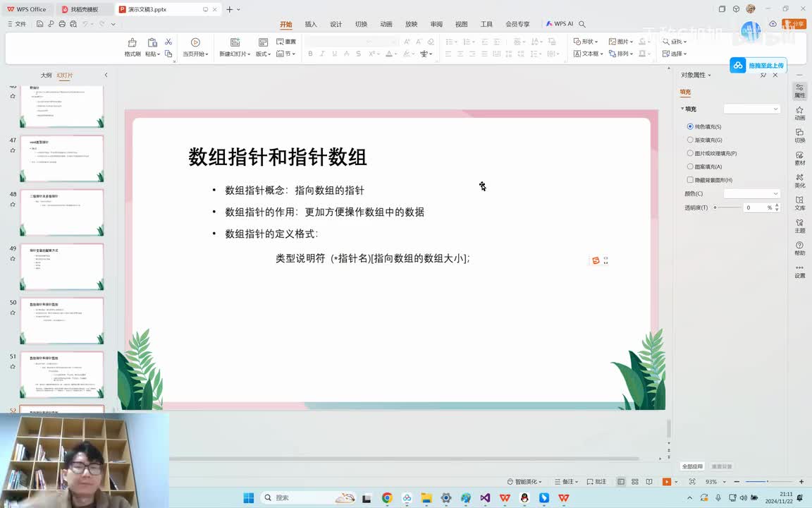Image resolution: width=812 pixels, height=508 pixels.
Task: Click the fit-to-window zoom icon
Action: (x=692, y=482)
